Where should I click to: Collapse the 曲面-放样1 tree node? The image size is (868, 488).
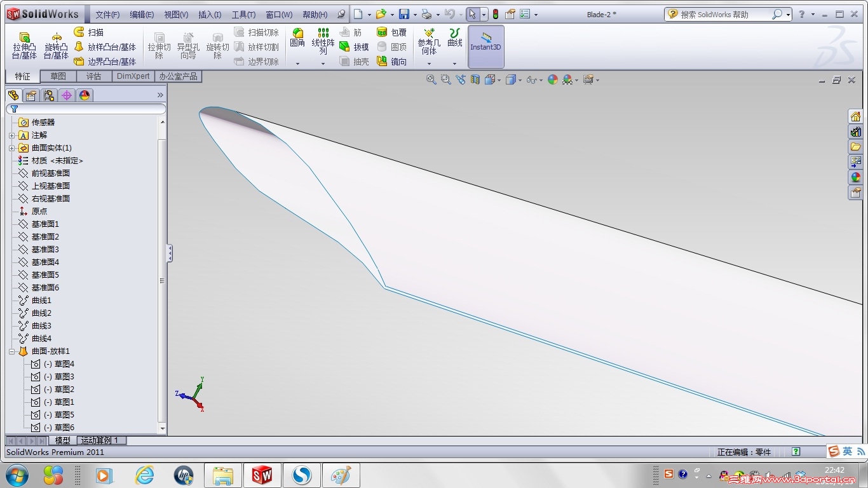[x=11, y=351]
